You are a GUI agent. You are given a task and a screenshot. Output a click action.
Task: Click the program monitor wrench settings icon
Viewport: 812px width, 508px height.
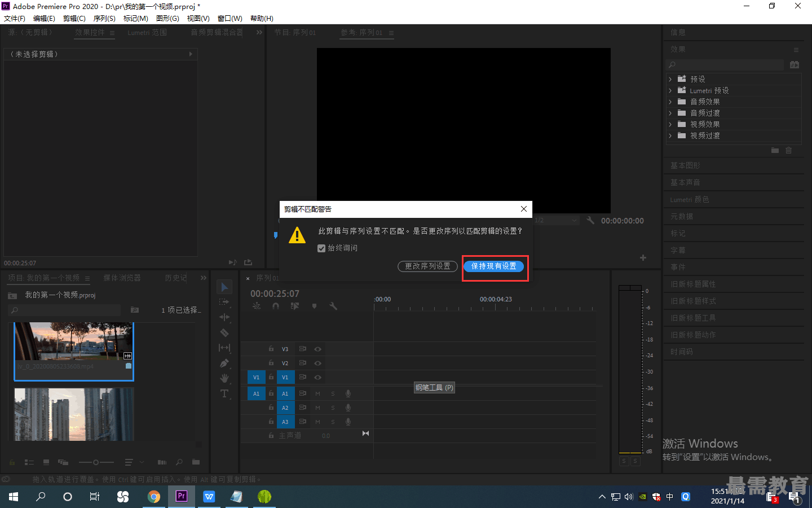pos(590,221)
